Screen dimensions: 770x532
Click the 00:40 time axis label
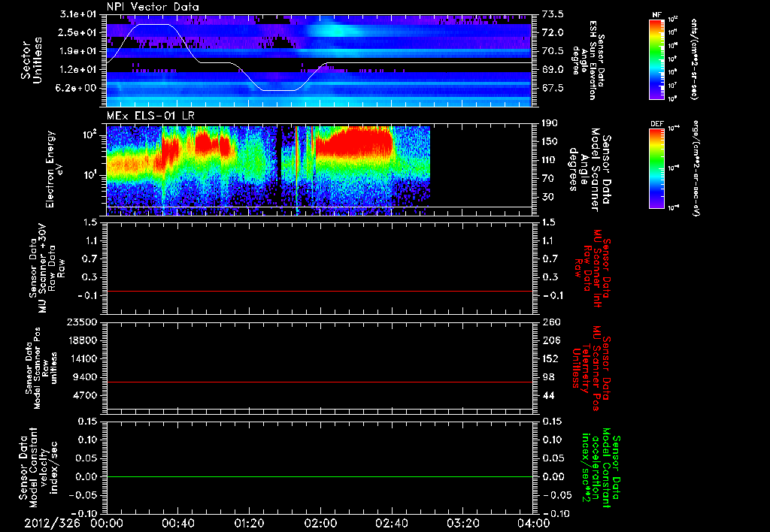[x=177, y=523]
